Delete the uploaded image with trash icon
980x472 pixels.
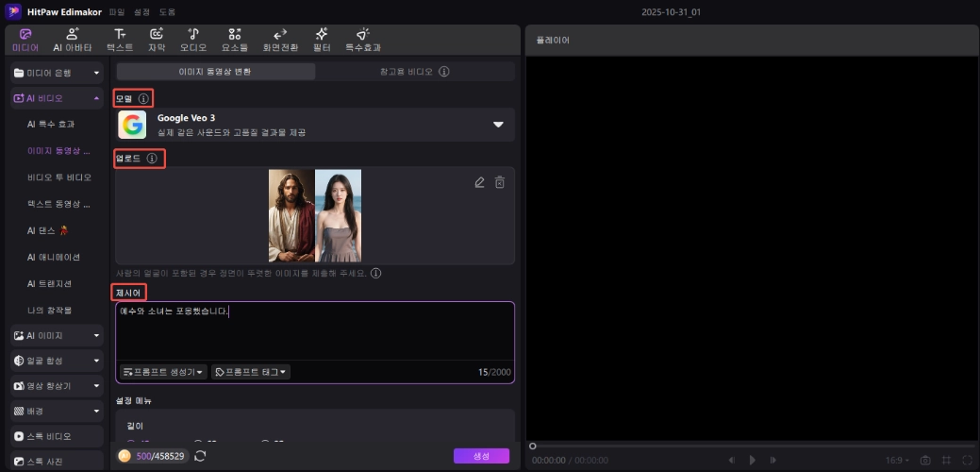coord(500,182)
